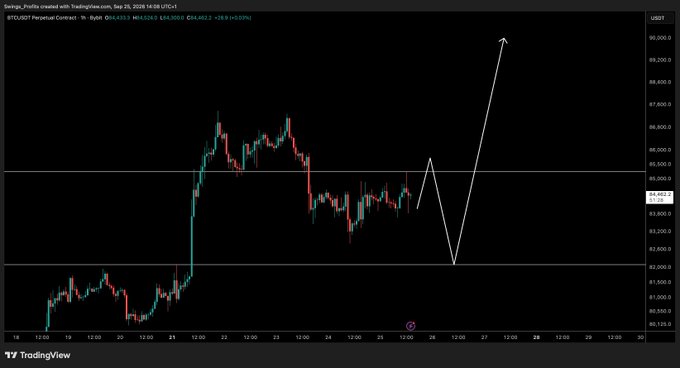Click date 21 on the time axis

(172, 337)
